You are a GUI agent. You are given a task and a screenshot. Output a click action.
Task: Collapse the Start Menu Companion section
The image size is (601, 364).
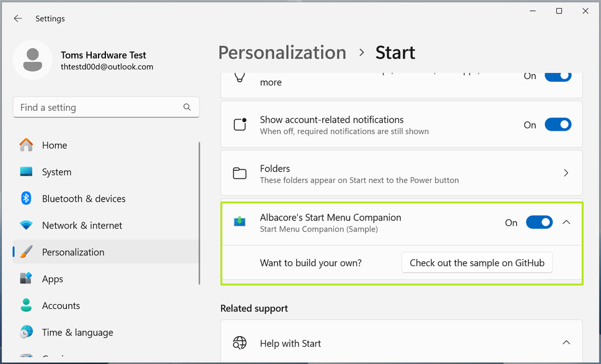(x=566, y=222)
